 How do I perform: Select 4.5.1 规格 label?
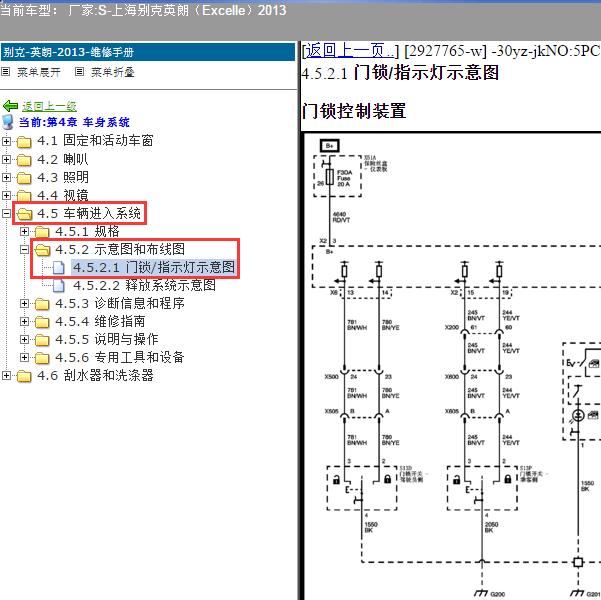pyautogui.click(x=87, y=231)
